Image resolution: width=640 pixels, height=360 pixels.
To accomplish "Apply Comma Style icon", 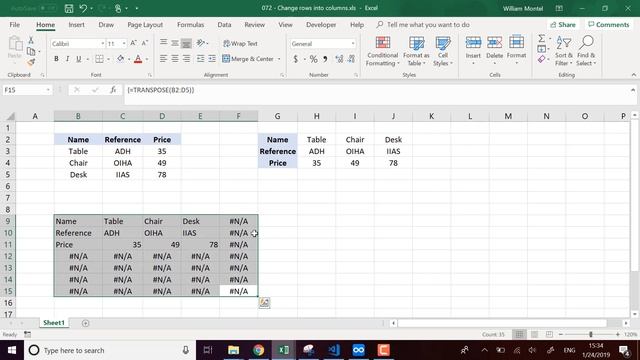I will (x=325, y=59).
